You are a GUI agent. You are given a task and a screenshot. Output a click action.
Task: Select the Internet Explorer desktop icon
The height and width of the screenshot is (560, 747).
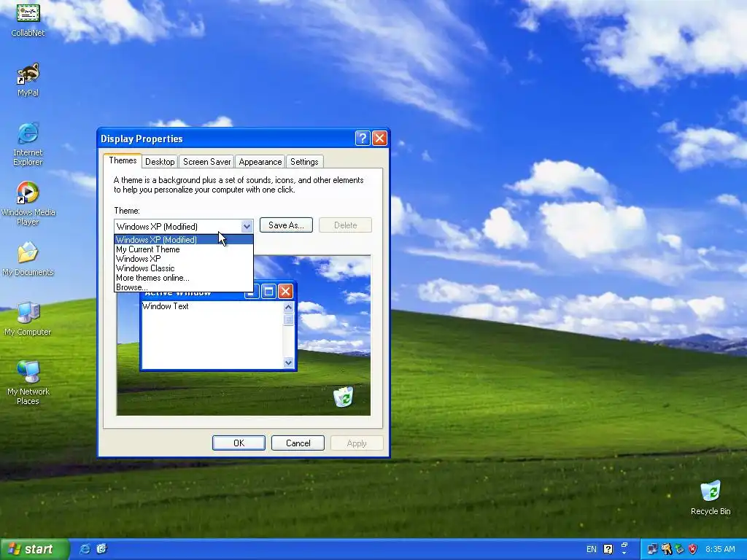point(28,144)
